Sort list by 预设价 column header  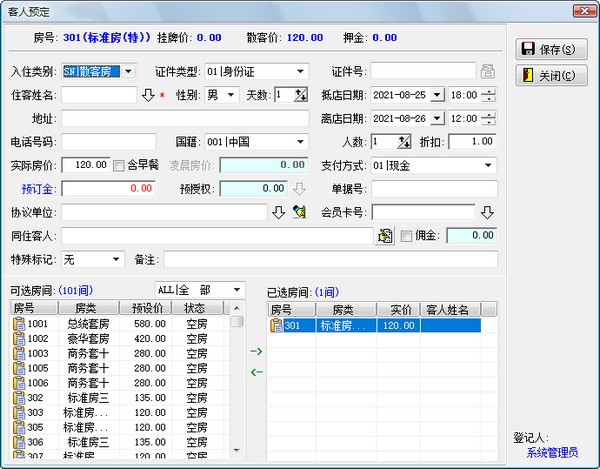[x=146, y=309]
